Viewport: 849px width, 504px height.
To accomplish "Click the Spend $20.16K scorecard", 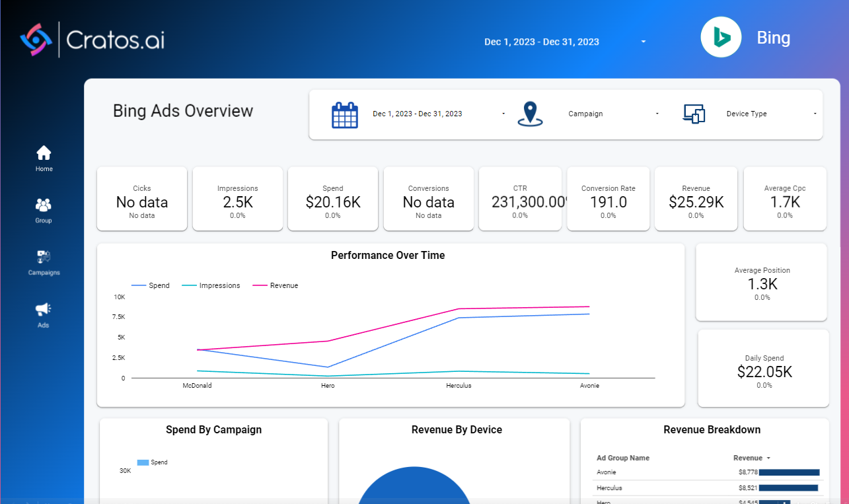I will pyautogui.click(x=333, y=199).
